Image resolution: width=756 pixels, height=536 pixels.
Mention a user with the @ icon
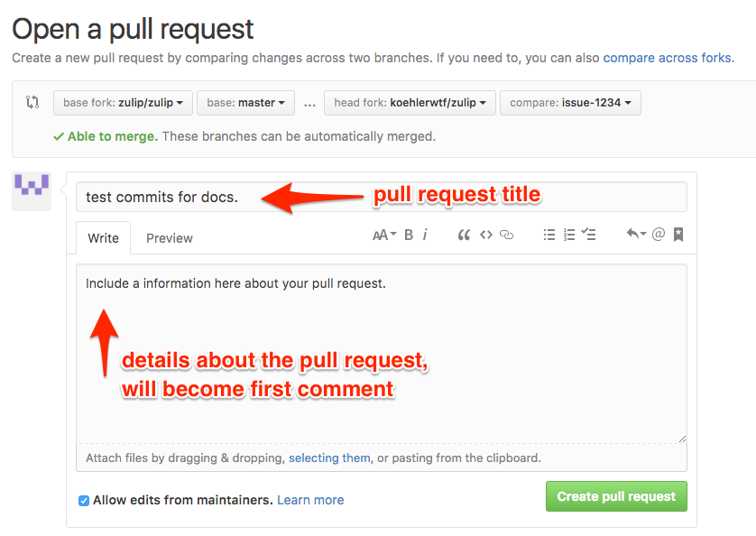pyautogui.click(x=659, y=235)
